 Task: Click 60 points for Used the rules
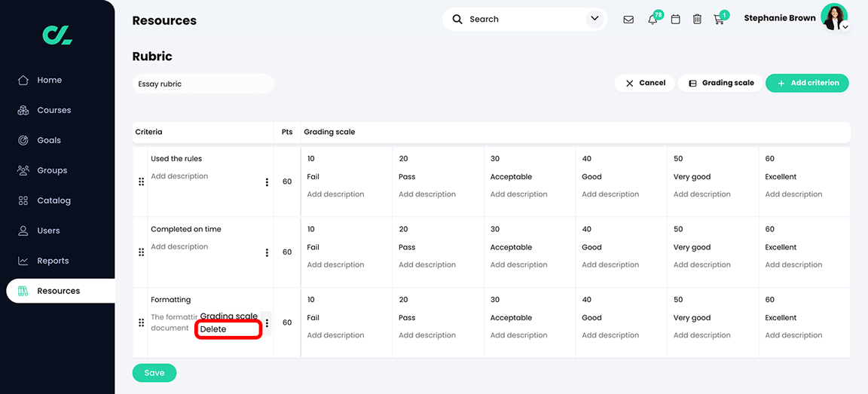pos(287,182)
